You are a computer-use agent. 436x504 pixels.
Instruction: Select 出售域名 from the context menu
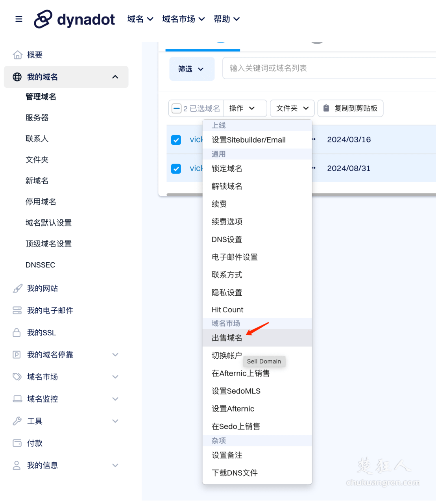pyautogui.click(x=227, y=338)
